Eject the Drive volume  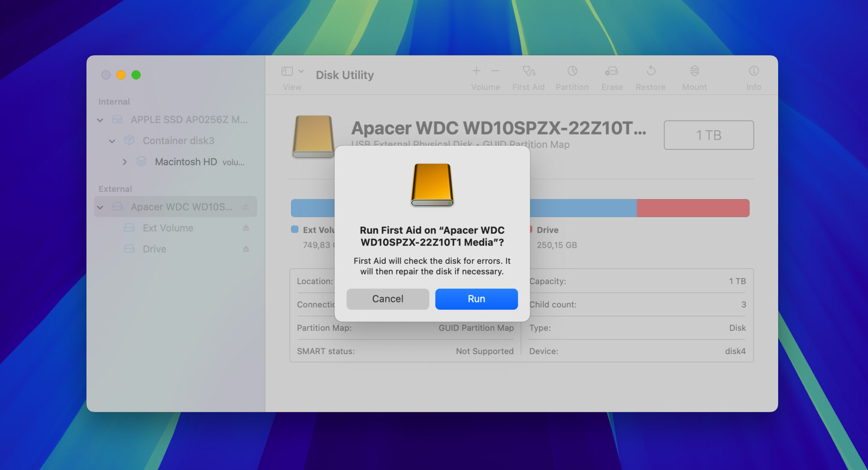click(246, 249)
